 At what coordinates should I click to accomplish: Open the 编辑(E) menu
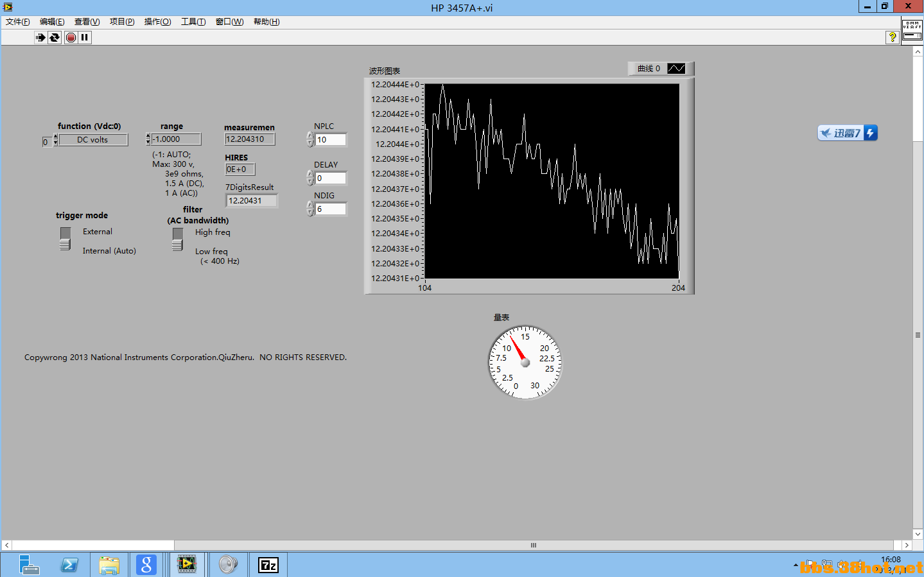point(52,22)
